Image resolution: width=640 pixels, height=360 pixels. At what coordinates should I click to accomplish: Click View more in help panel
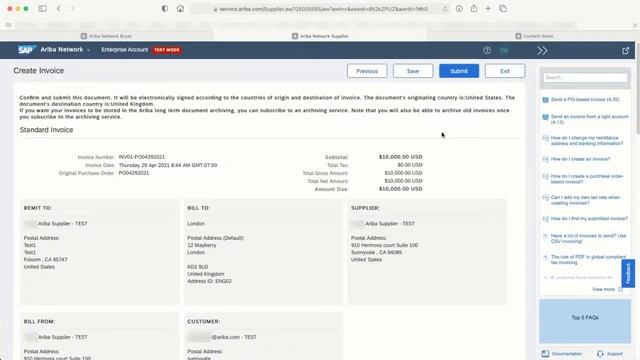point(603,289)
